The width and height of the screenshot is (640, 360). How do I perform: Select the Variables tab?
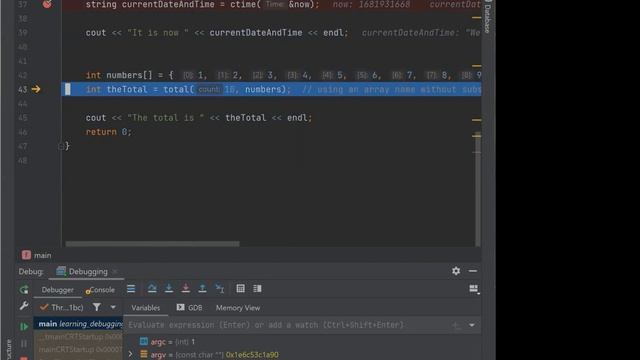click(146, 308)
